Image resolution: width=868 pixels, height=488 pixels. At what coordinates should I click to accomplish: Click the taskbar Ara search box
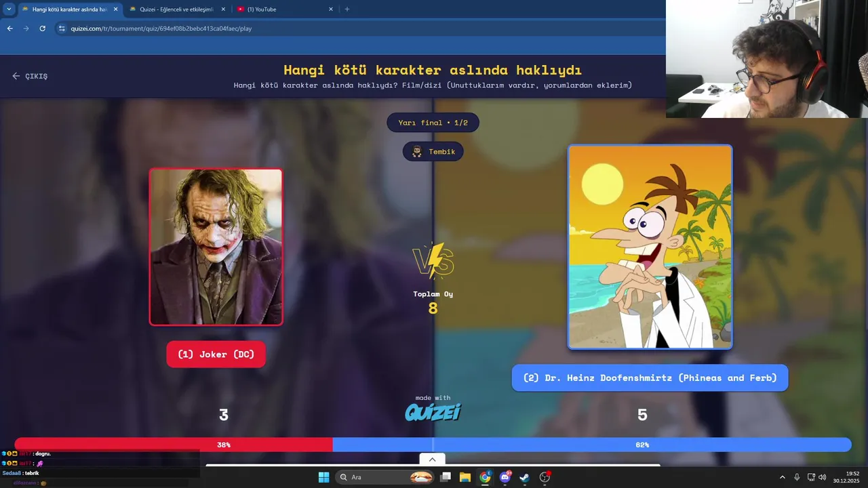[385, 477]
